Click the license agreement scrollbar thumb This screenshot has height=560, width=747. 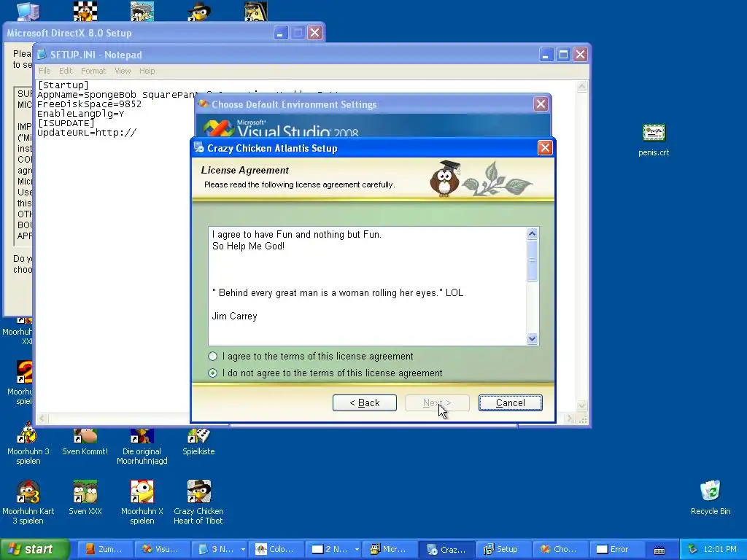[532, 260]
